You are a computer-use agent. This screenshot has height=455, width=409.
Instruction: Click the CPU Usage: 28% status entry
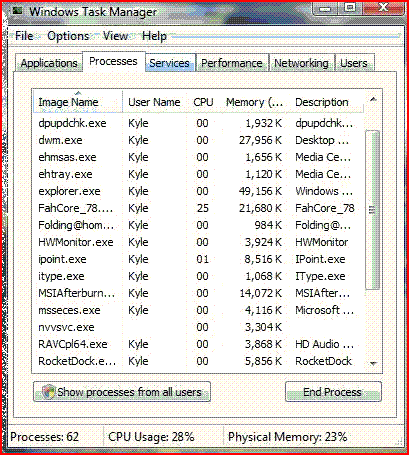151,437
